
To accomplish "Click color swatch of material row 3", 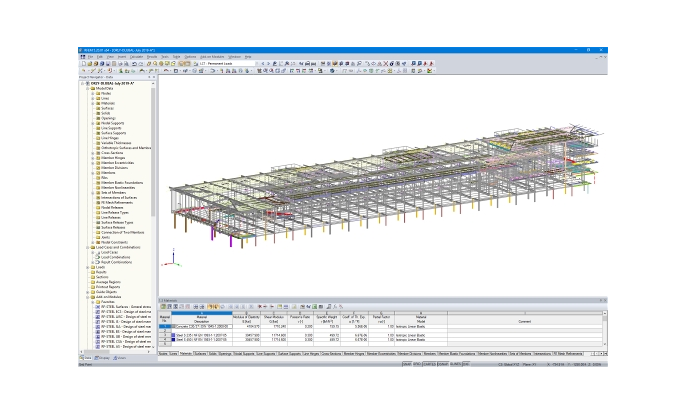I will pyautogui.click(x=173, y=335).
